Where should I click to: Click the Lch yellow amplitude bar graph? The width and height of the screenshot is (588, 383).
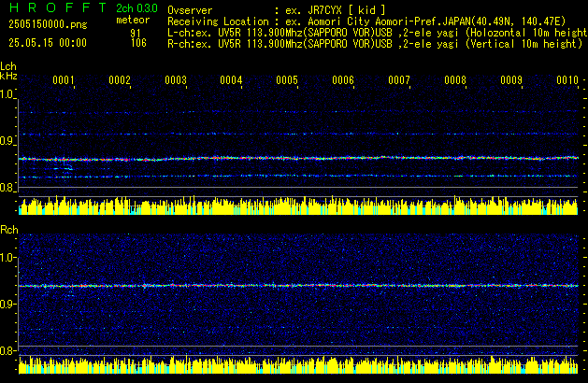coord(298,206)
